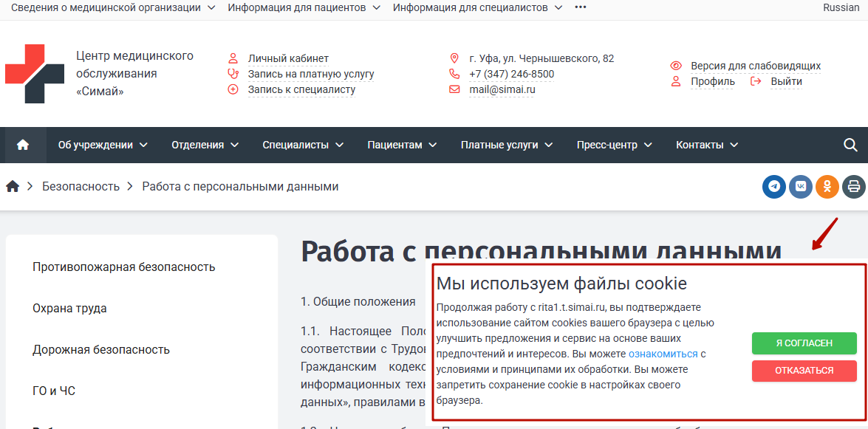Enable 'Версия для слабовидящих' accessibility mode

755,66
